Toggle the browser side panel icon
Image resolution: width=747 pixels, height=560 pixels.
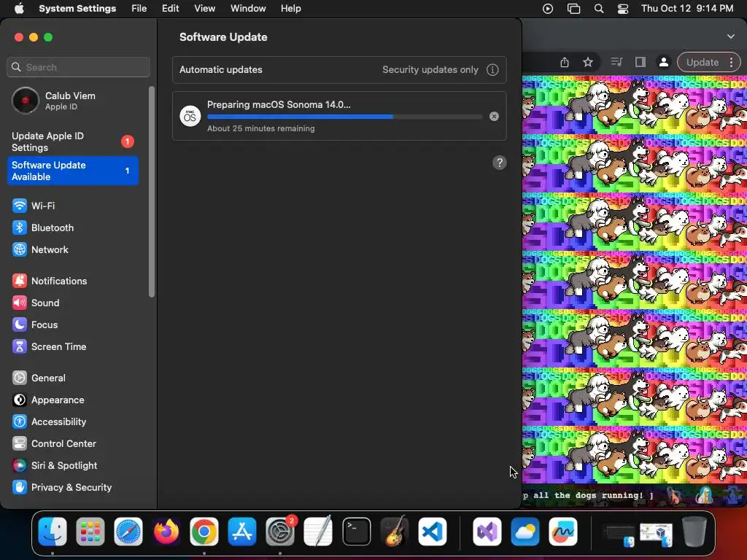tap(640, 63)
